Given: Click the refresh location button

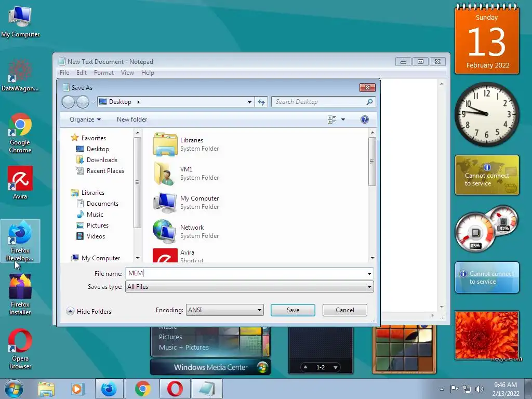Looking at the screenshot, I should tap(261, 102).
